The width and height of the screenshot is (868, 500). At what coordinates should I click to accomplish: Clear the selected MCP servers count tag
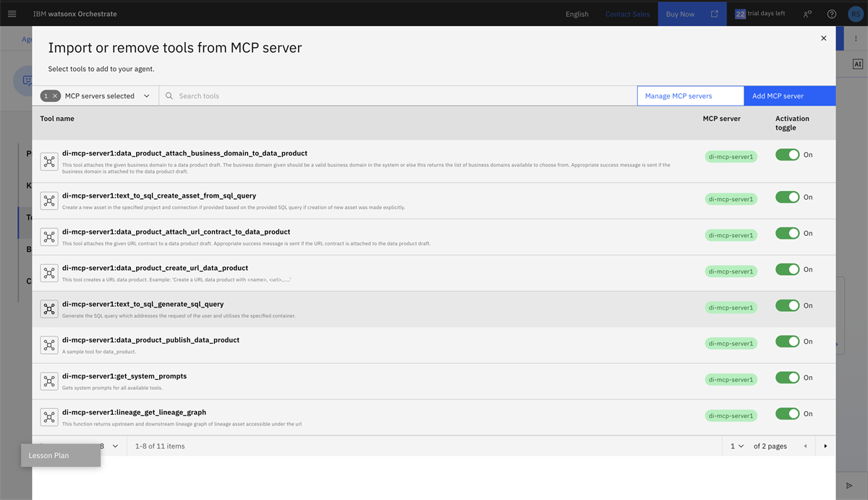pyautogui.click(x=54, y=96)
